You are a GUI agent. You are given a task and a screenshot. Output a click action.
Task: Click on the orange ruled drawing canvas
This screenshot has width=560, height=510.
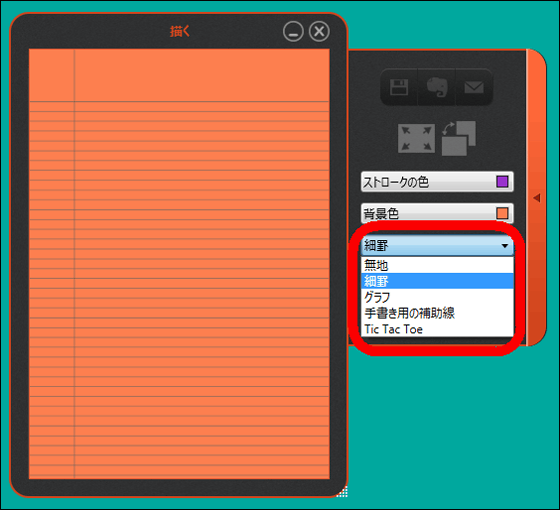click(x=179, y=264)
